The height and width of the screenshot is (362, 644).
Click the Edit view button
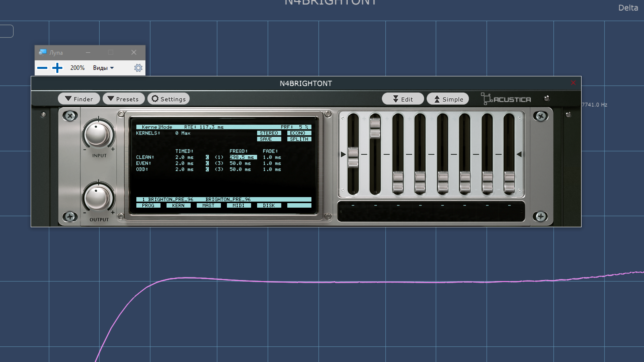(x=403, y=99)
